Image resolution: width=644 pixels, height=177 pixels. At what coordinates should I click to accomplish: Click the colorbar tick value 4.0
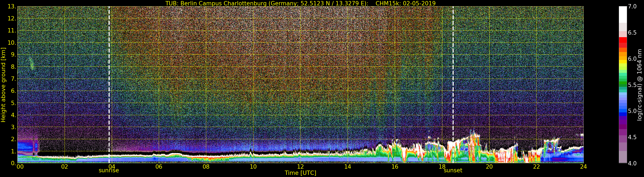coord(632,163)
